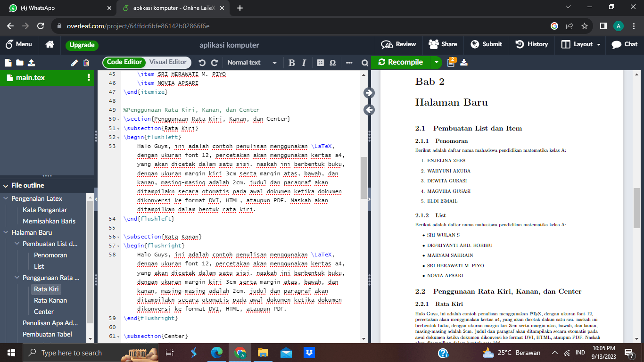Jump to Penomoran in the outline
Viewport: 644px width, 362px height.
[x=50, y=255]
